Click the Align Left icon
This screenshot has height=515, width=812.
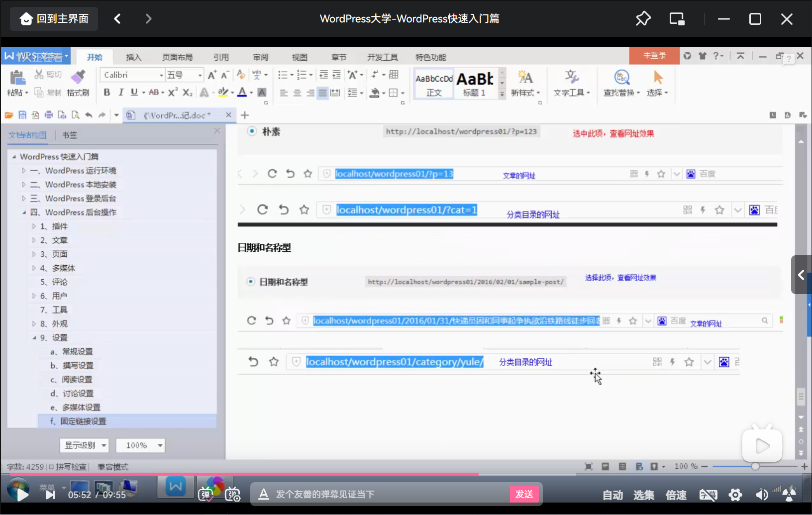284,93
